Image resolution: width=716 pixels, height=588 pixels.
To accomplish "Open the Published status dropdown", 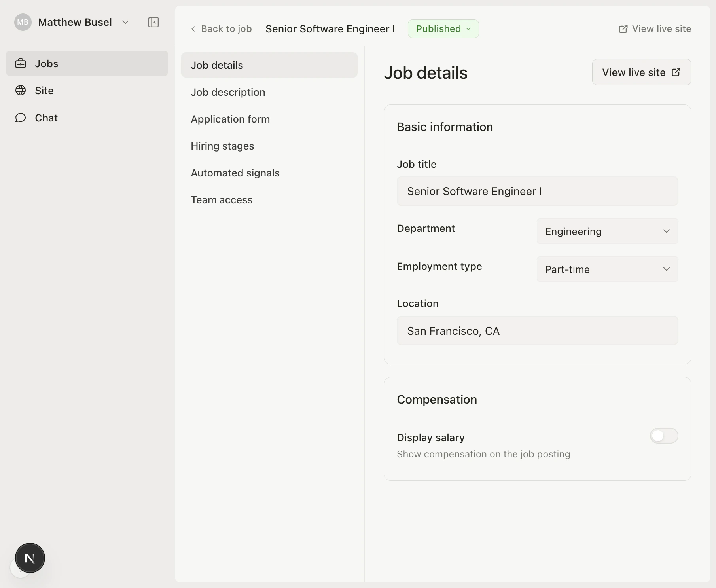I will point(443,28).
